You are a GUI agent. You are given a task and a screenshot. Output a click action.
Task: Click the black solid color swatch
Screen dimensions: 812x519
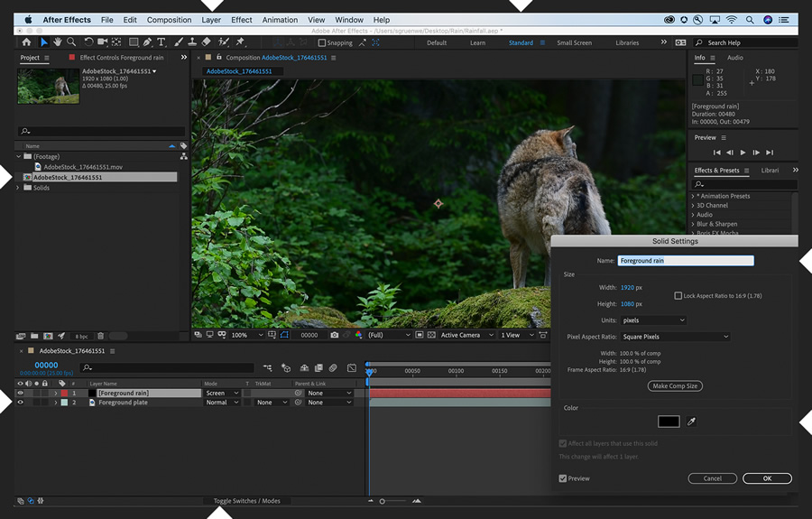(669, 422)
